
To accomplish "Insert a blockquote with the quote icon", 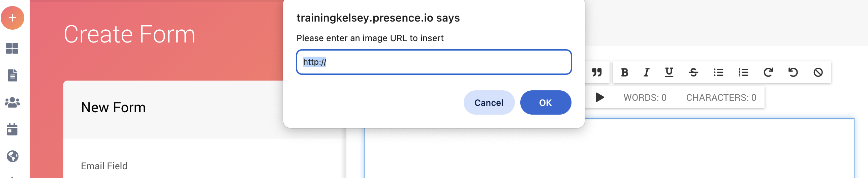I will (597, 72).
